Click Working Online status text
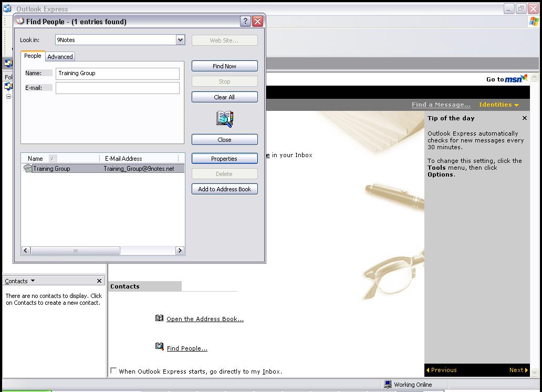The height and width of the screenshot is (392, 542). [413, 385]
